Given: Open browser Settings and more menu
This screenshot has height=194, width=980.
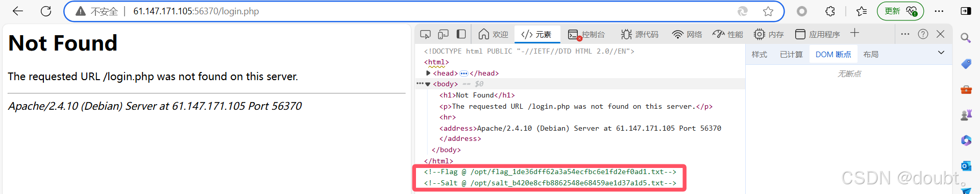Looking at the screenshot, I should pyautogui.click(x=939, y=11).
